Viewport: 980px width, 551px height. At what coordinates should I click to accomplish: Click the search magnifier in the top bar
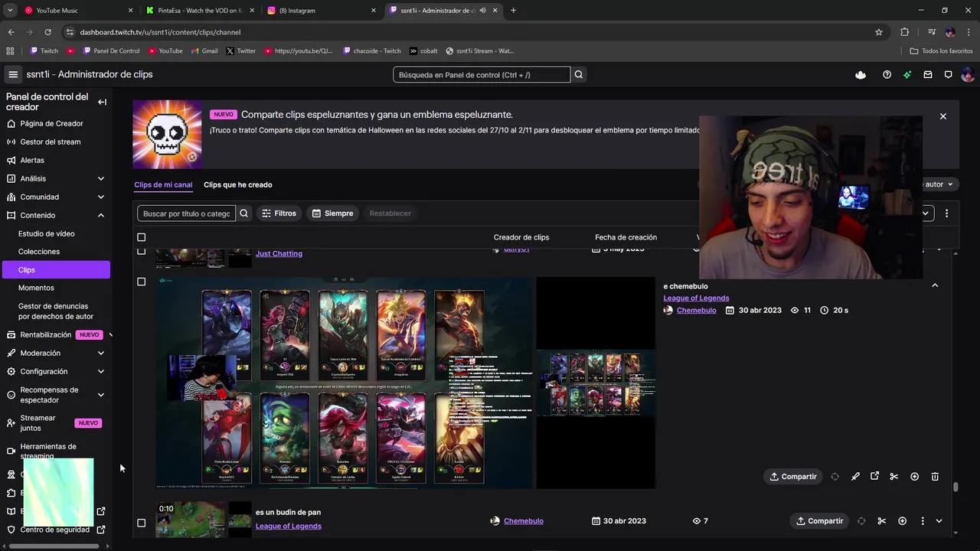(579, 74)
